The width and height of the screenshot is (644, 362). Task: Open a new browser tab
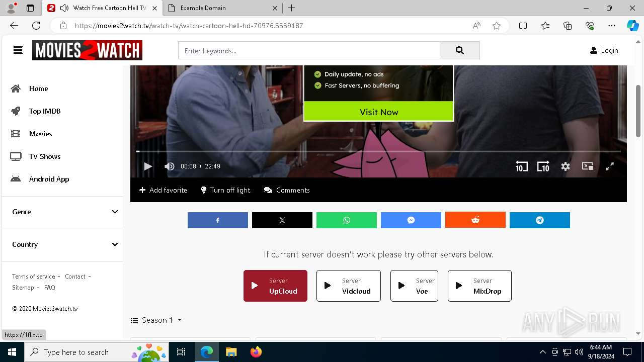[x=292, y=8]
